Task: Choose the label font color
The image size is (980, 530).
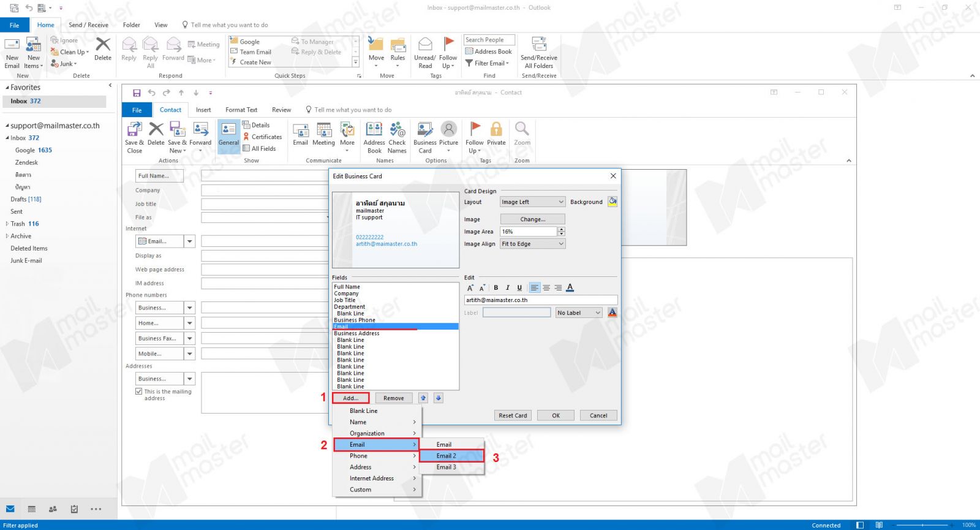Action: click(612, 312)
